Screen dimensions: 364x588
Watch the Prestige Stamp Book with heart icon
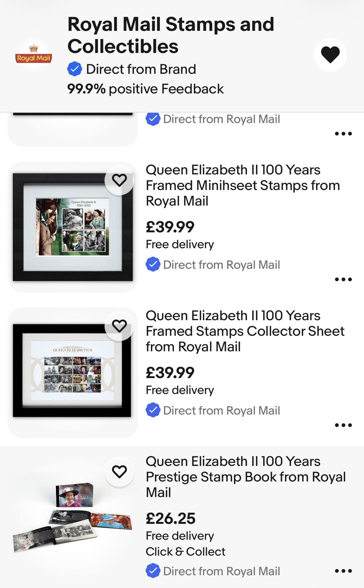click(x=119, y=472)
